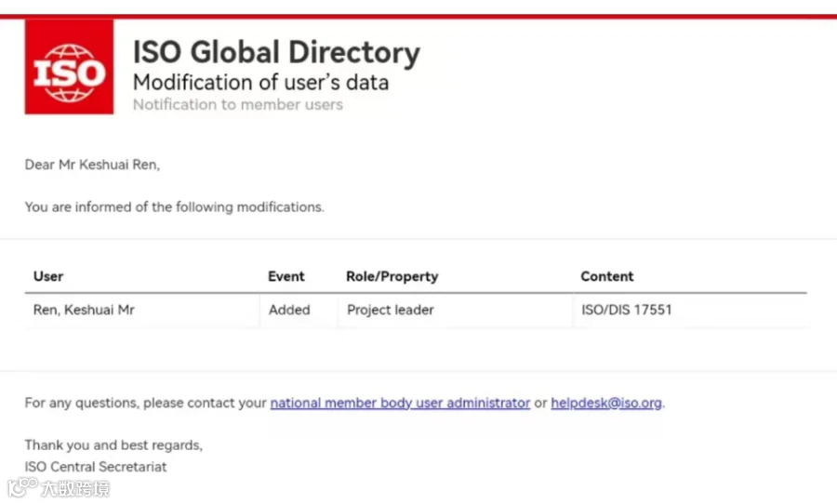
Task: Click the red ISO globe logo
Action: pos(69,67)
